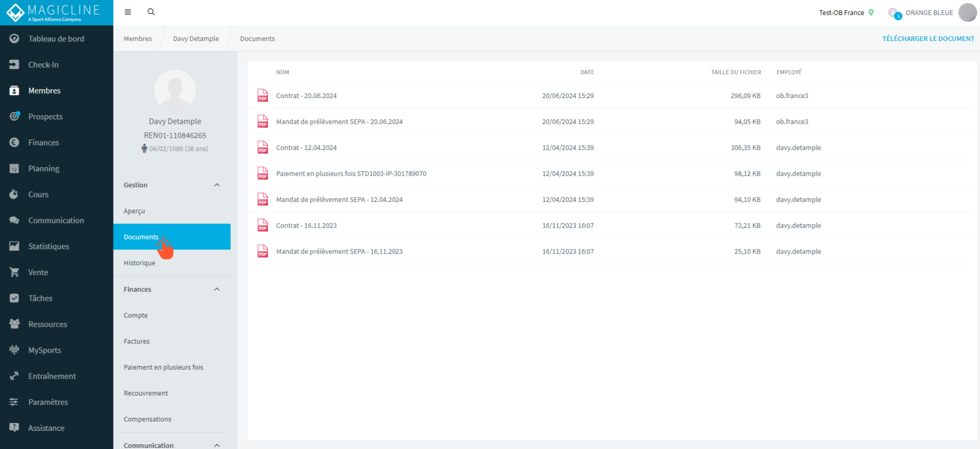Click TÉLÉCHARGER LE DOCUMENT link
The height and width of the screenshot is (449, 980).
928,38
